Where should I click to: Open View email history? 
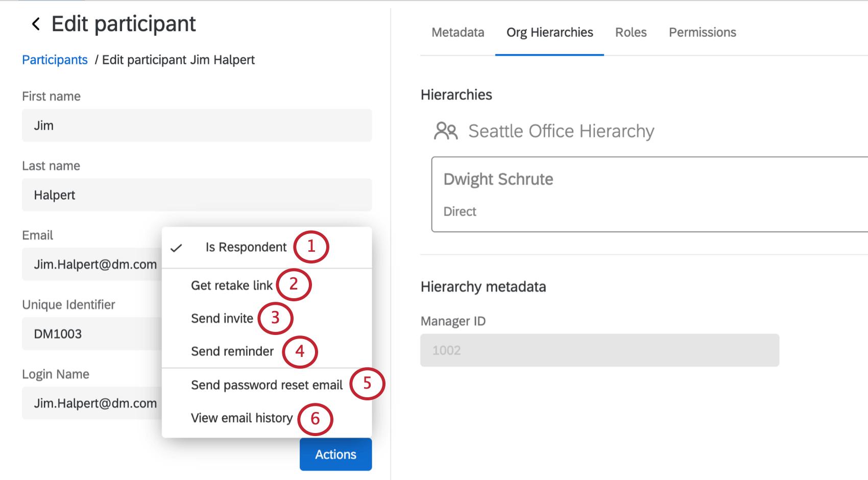[x=242, y=418]
